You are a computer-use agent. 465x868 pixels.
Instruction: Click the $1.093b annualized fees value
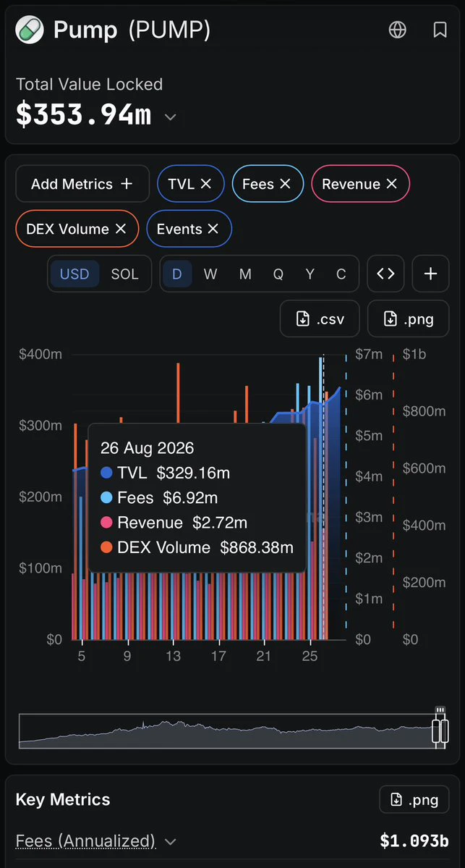click(x=414, y=841)
